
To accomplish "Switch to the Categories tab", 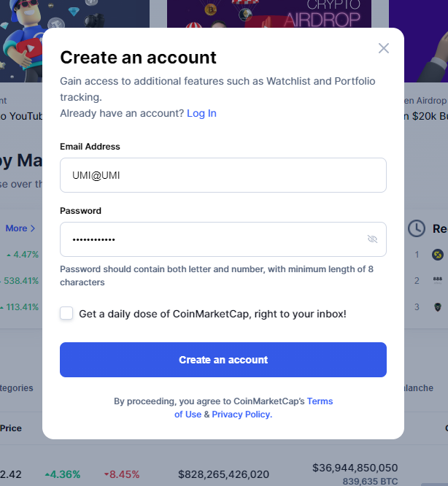I will 16,388.
